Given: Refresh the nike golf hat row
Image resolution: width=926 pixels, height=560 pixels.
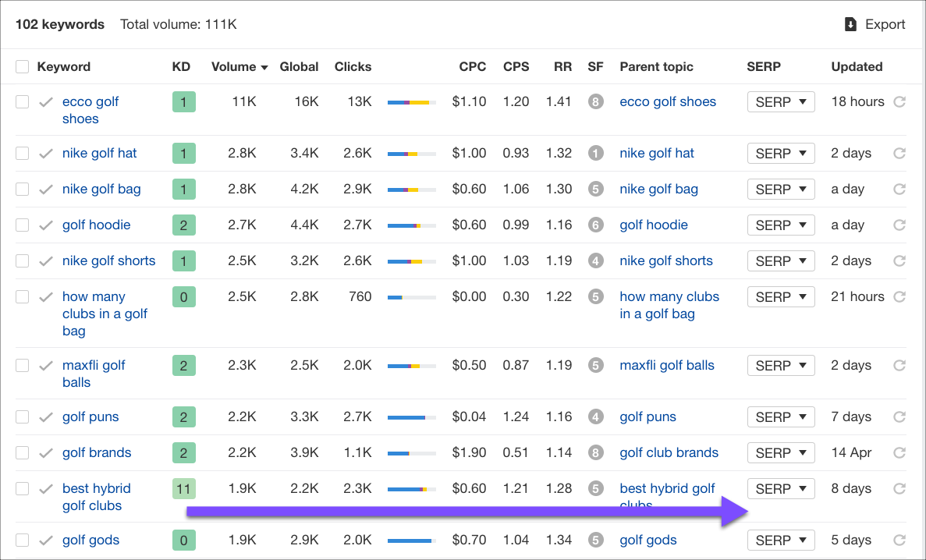Looking at the screenshot, I should point(899,153).
